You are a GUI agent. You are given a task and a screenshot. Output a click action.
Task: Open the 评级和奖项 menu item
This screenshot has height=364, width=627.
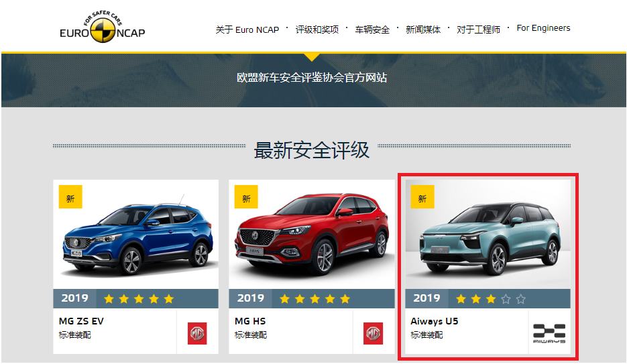pyautogui.click(x=317, y=29)
